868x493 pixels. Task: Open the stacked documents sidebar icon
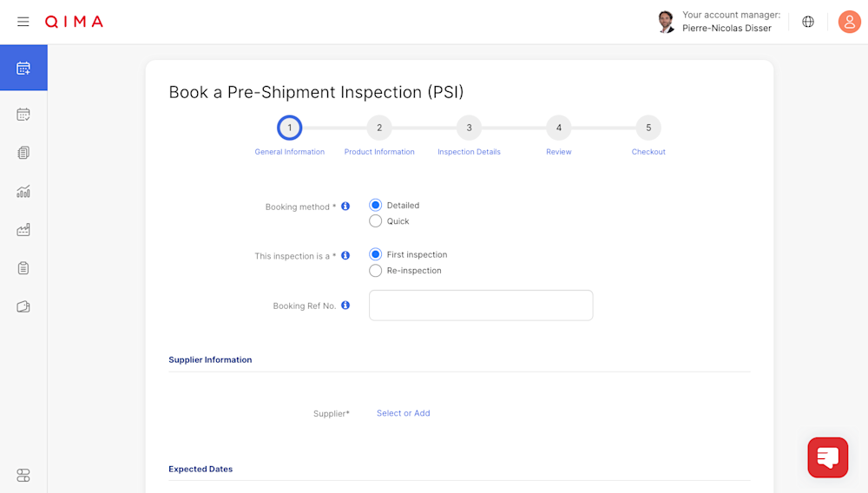[23, 153]
